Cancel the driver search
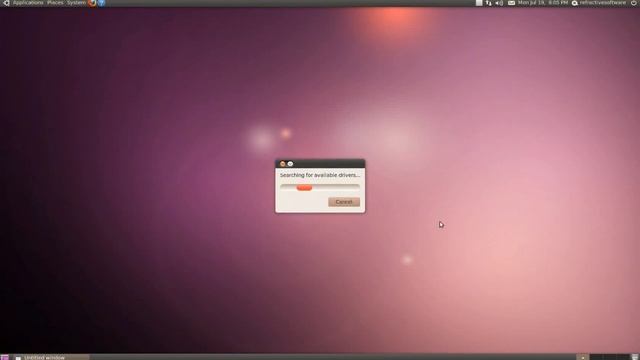Image resolution: width=640 pixels, height=360 pixels. 344,202
